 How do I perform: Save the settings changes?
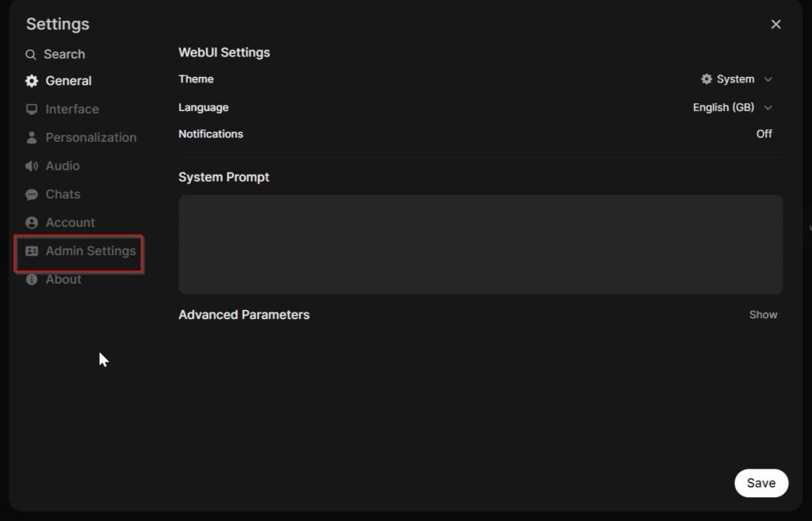pyautogui.click(x=761, y=483)
